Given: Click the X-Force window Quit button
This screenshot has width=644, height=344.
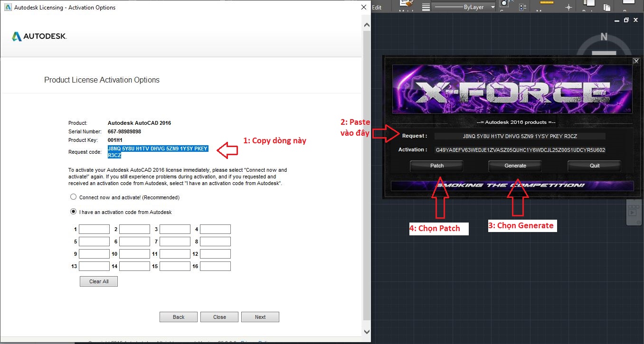Looking at the screenshot, I should pyautogui.click(x=595, y=166).
